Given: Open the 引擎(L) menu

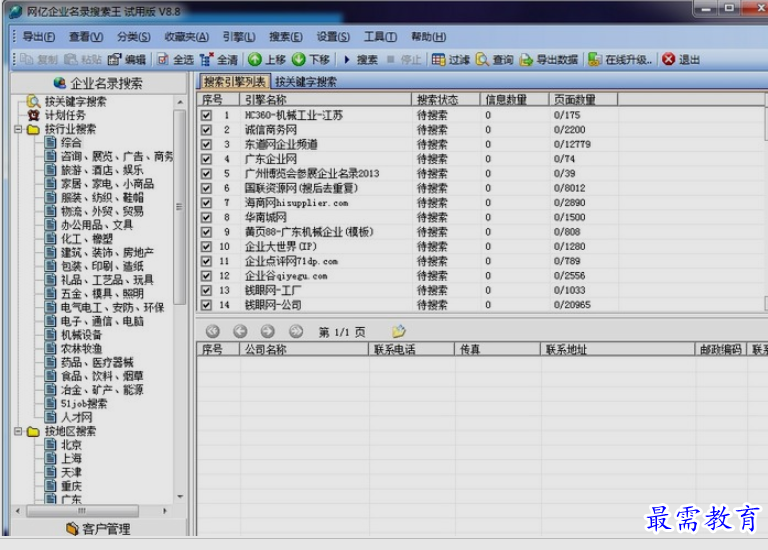Looking at the screenshot, I should click(x=239, y=37).
